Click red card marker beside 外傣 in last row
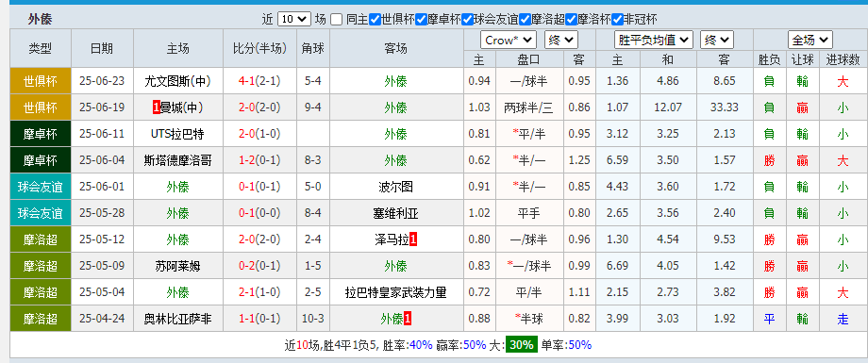The height and width of the screenshot is (363, 868). (408, 320)
